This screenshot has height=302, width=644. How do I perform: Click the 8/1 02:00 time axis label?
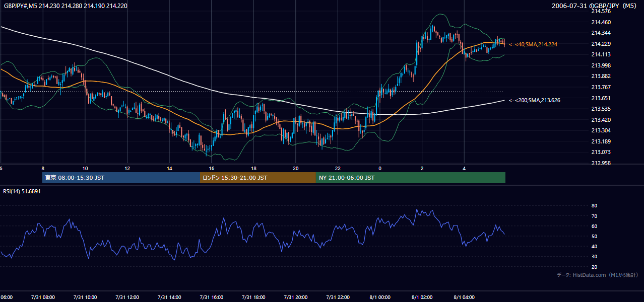(422, 297)
